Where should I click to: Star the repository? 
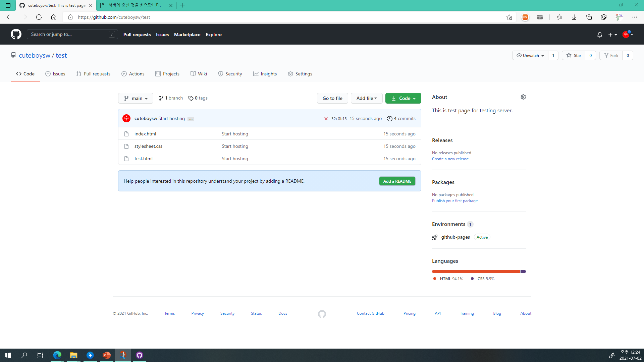click(574, 55)
